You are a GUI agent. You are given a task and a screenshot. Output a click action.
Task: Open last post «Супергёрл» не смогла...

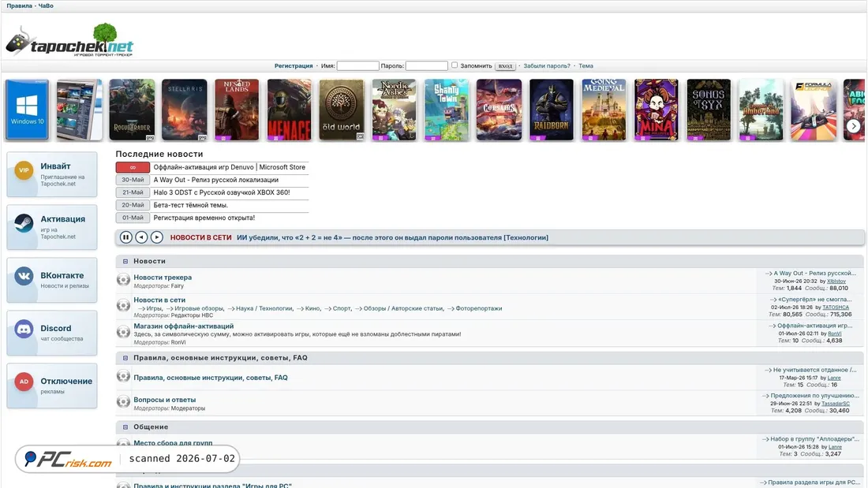tap(815, 300)
